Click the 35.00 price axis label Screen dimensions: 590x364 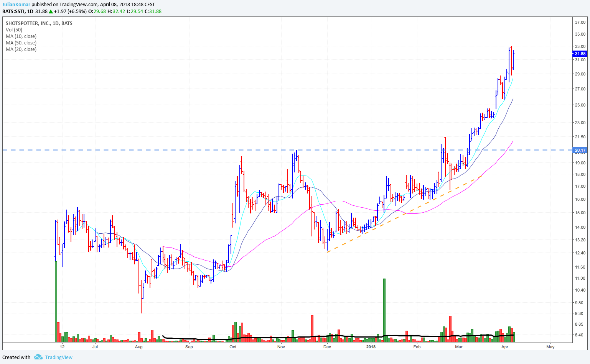pos(580,34)
